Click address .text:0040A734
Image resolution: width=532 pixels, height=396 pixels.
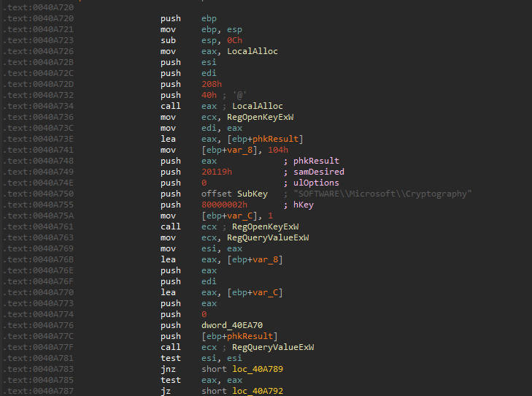(x=38, y=106)
